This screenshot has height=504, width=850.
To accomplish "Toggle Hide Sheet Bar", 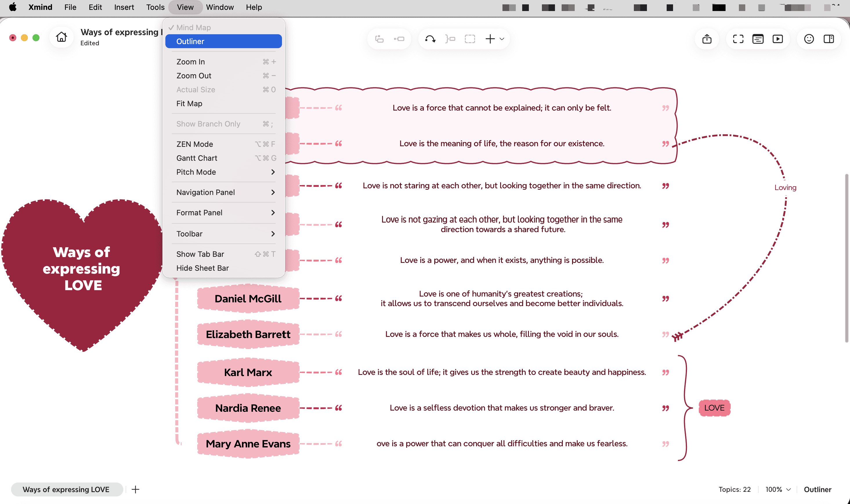I will (223, 268).
